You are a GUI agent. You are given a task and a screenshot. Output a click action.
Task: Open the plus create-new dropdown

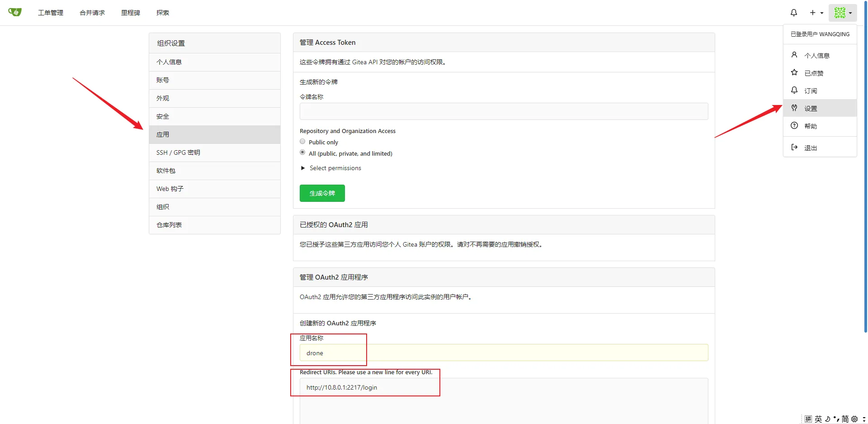tap(816, 13)
